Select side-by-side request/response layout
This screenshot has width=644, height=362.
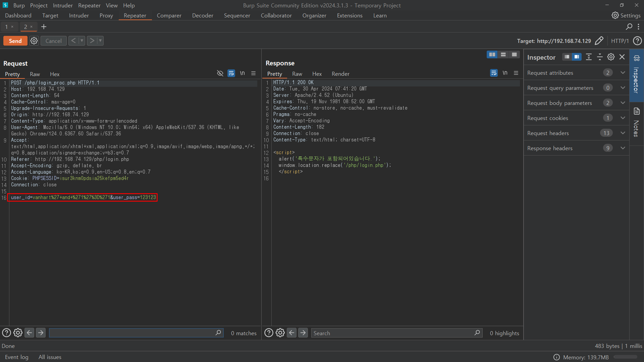492,54
